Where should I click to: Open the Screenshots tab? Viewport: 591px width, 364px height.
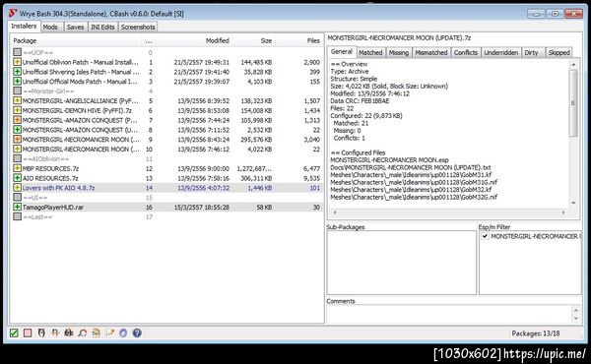pos(138,27)
